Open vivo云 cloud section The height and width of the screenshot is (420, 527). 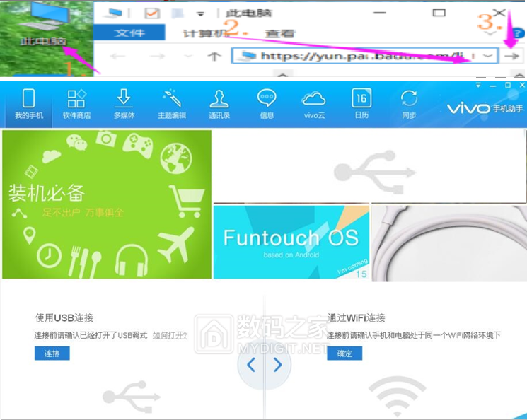314,105
